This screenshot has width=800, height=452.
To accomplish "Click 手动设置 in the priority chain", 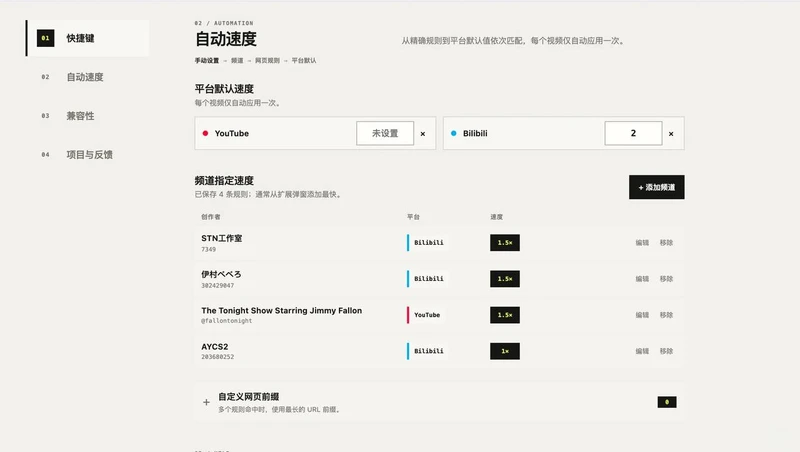I will (207, 61).
